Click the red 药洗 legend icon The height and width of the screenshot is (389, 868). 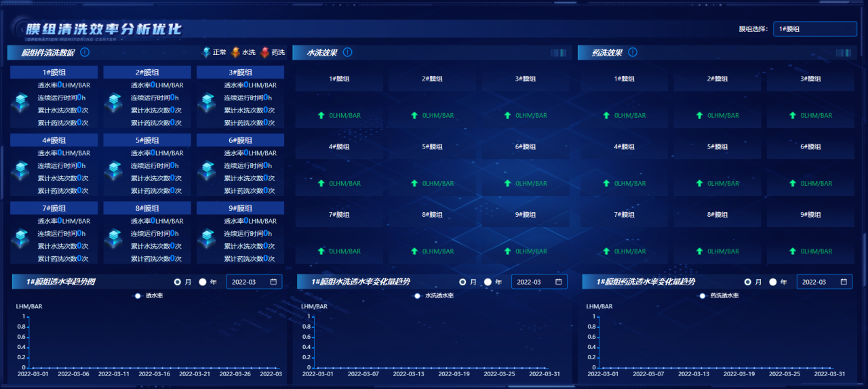pyautogui.click(x=264, y=52)
